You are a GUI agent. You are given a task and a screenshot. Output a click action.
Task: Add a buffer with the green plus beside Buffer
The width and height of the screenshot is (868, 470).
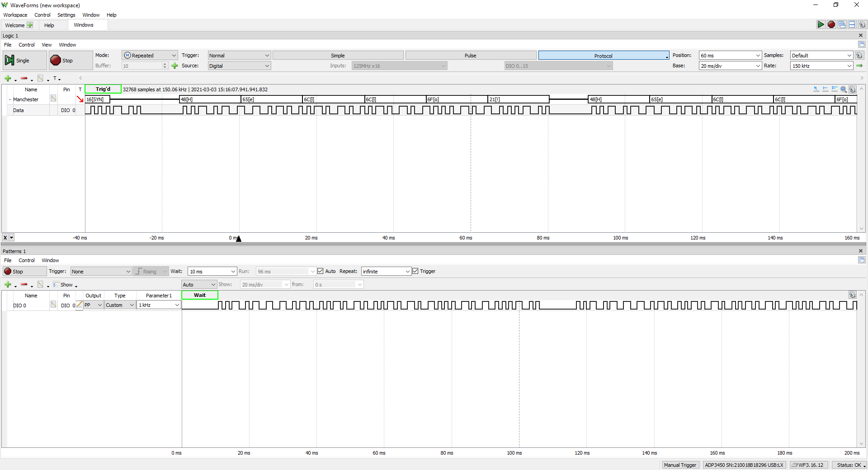[175, 66]
